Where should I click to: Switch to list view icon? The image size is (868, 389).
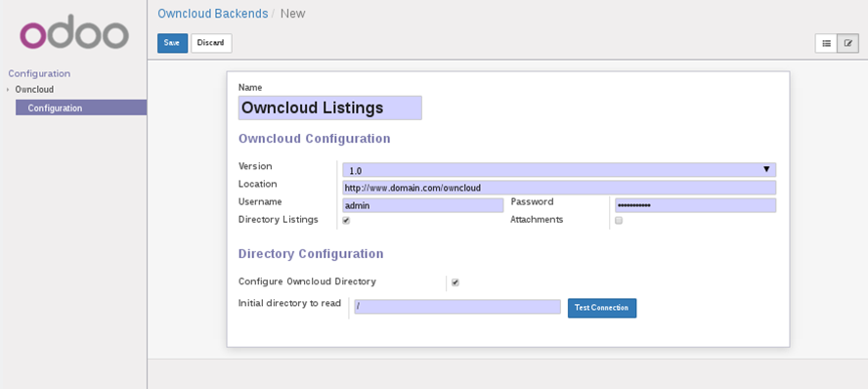tap(827, 43)
